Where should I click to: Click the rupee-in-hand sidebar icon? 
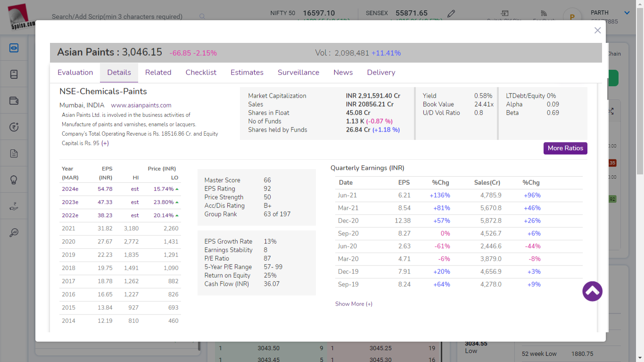(14, 206)
